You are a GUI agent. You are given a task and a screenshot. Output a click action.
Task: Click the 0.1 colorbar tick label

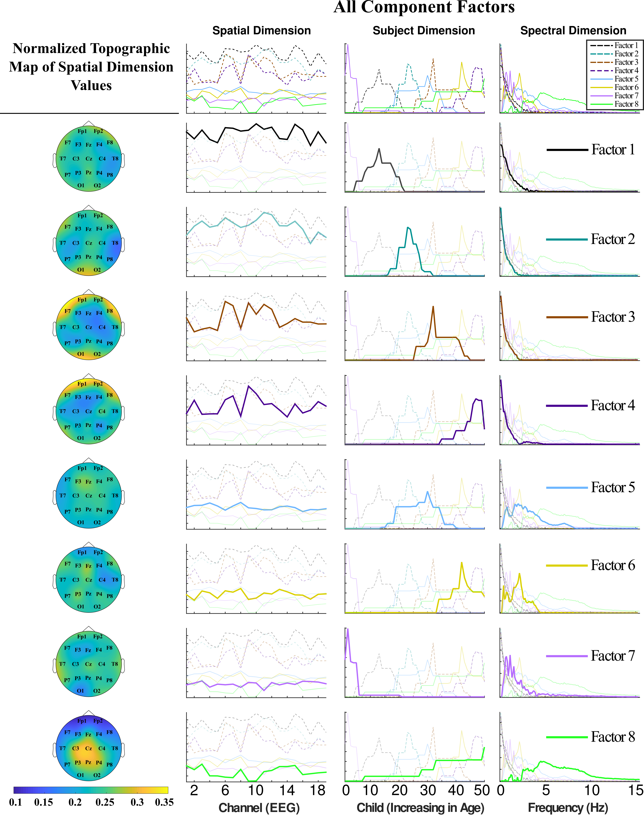[x=15, y=802]
